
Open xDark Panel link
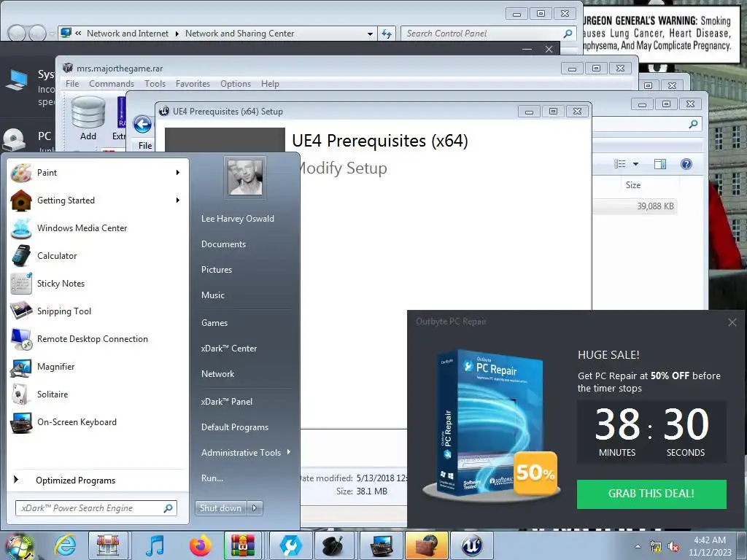coord(227,402)
